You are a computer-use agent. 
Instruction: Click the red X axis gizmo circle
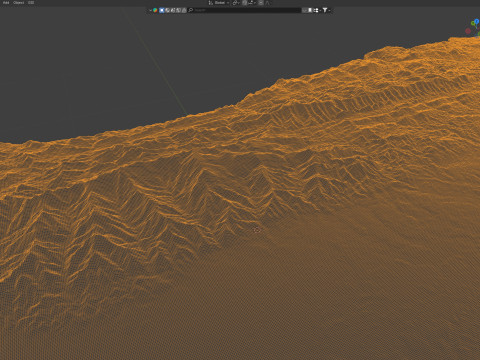[x=468, y=31]
